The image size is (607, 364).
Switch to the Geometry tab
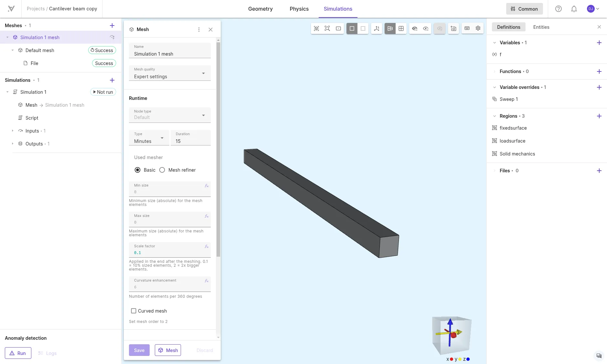(x=260, y=9)
